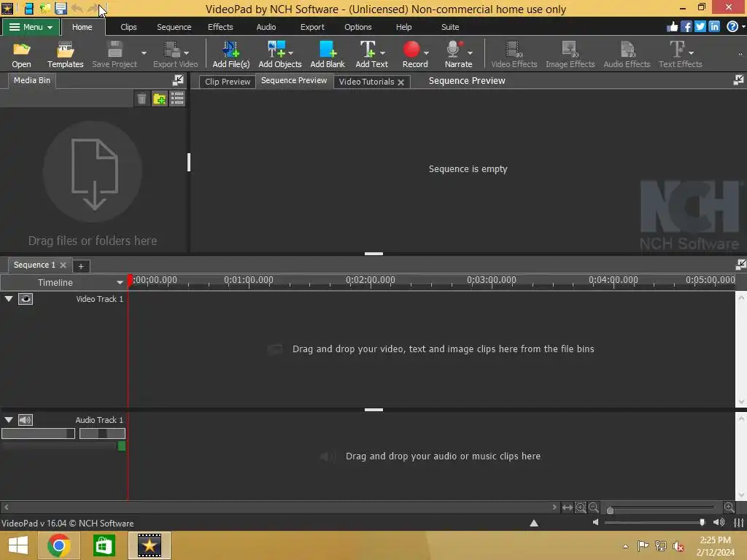The image size is (747, 560).
Task: Open the help question mark icon
Action: (x=732, y=27)
